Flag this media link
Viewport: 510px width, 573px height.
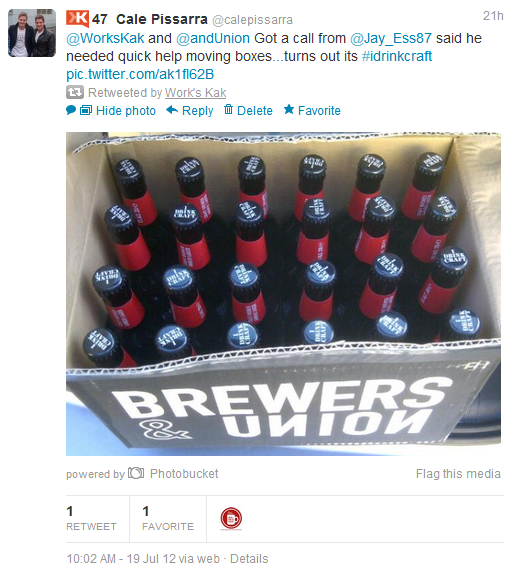point(458,474)
